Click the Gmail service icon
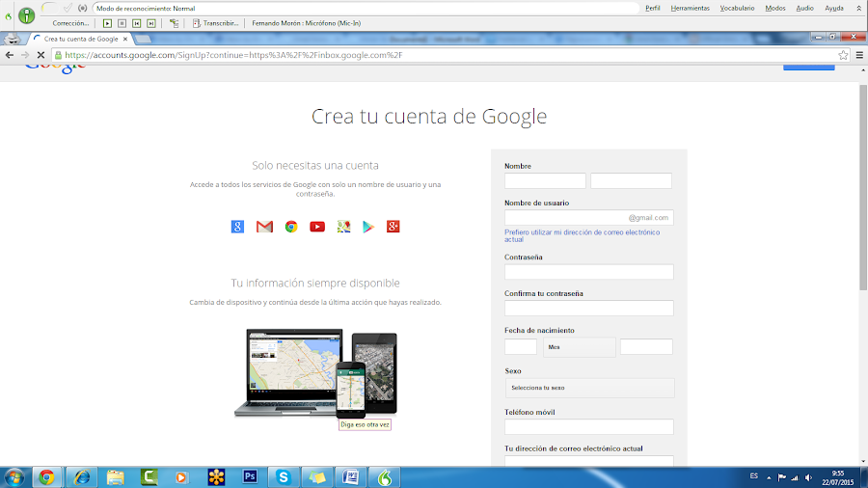The width and height of the screenshot is (868, 488). click(x=264, y=227)
